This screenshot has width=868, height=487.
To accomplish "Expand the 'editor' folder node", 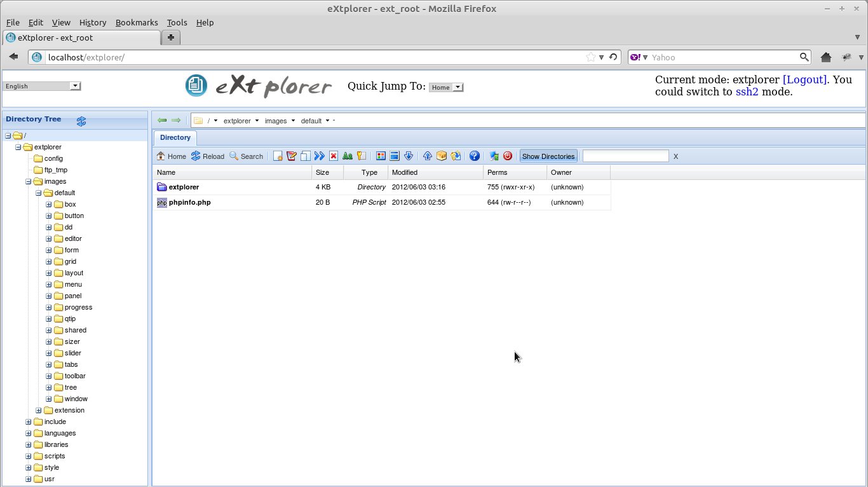I will (49, 239).
